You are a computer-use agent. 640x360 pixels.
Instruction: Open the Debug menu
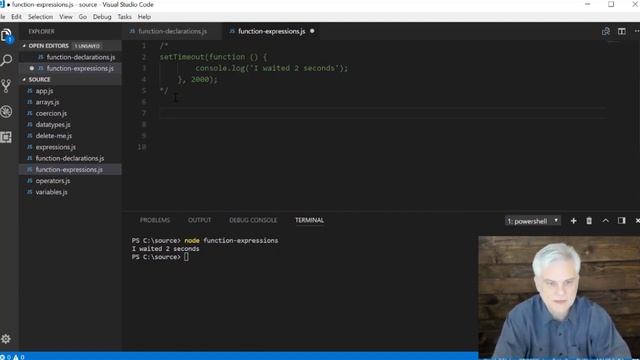click(x=102, y=17)
